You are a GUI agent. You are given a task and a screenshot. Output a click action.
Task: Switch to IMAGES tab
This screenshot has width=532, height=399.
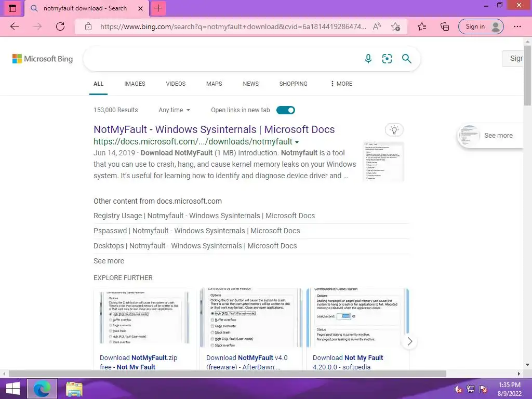(x=135, y=84)
